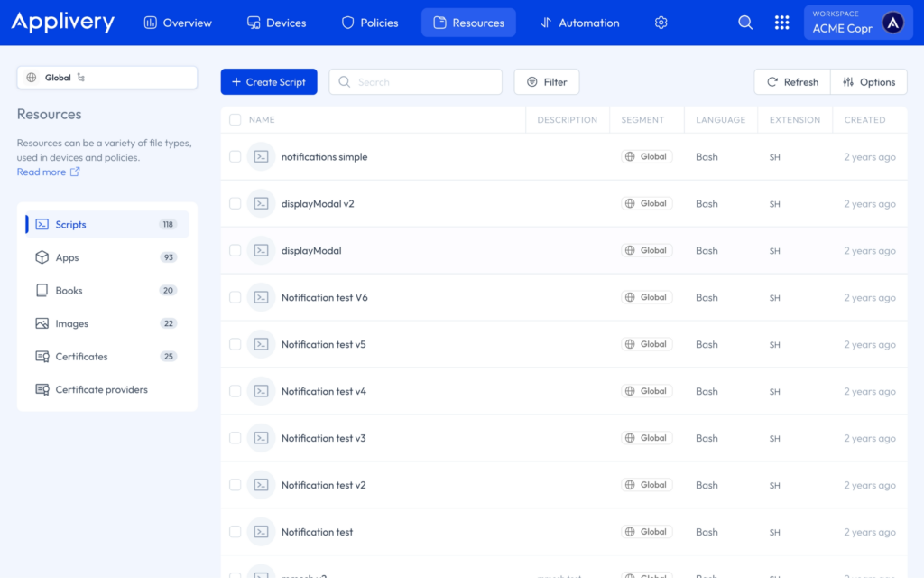This screenshot has height=578, width=924.
Task: Expand the Global segment selector
Action: tap(106, 78)
